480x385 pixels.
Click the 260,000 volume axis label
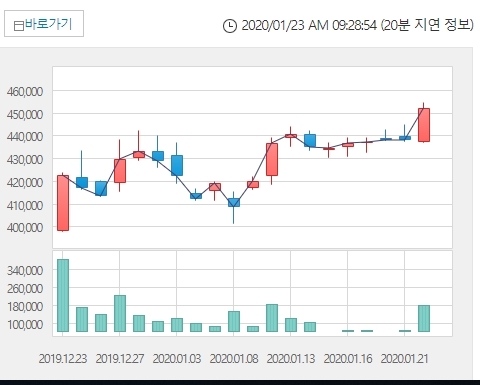25,288
